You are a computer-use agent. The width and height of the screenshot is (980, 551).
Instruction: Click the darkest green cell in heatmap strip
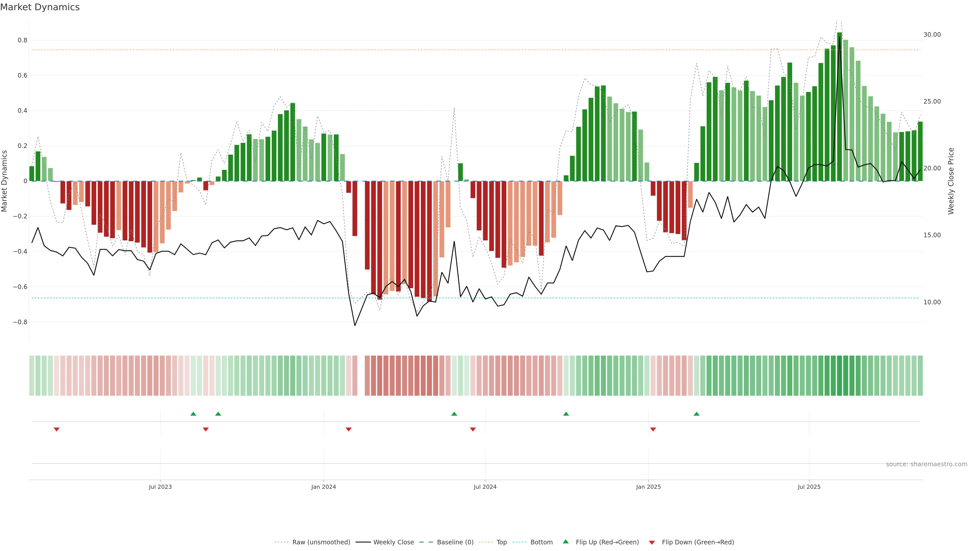point(839,376)
